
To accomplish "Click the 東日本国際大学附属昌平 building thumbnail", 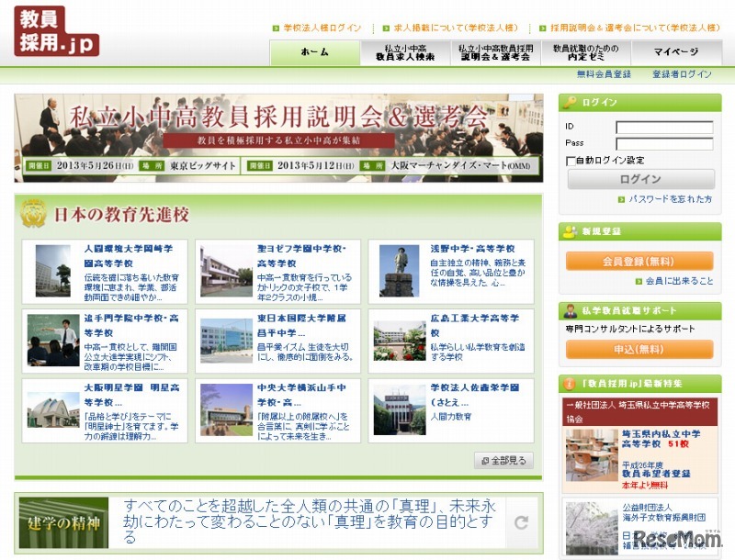I will pyautogui.click(x=226, y=341).
